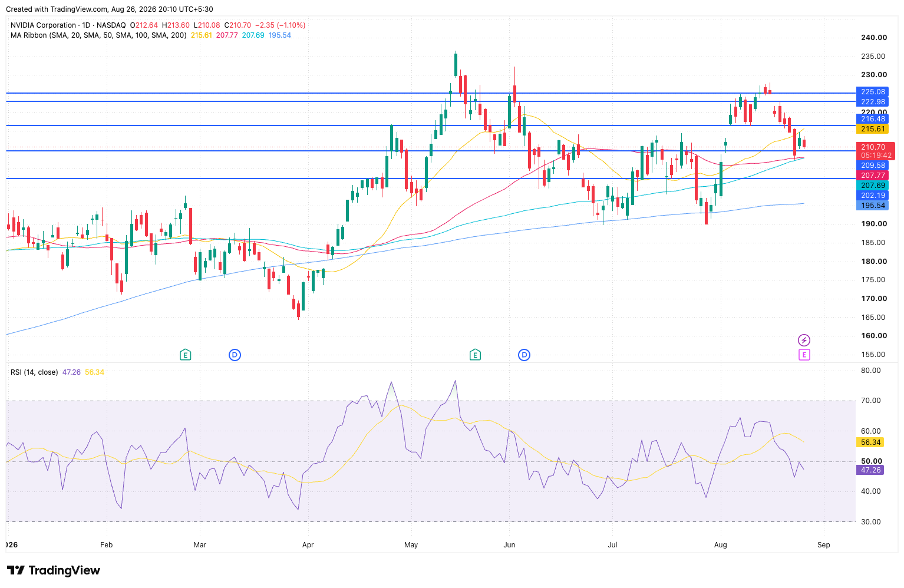The width and height of the screenshot is (904, 588).
Task: Click the 05:19:42 bar countdown timer
Action: (x=876, y=156)
